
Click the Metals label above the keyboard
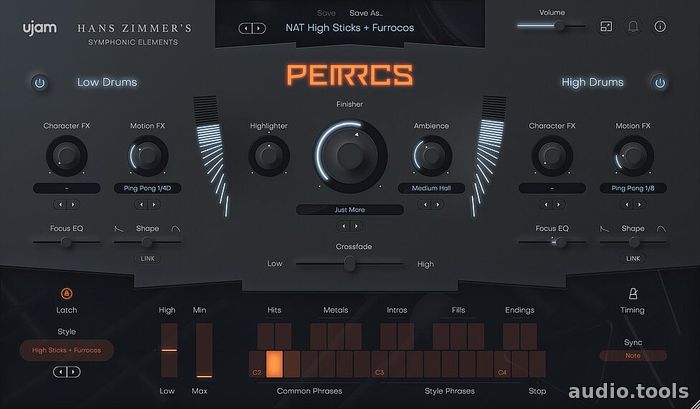point(336,310)
